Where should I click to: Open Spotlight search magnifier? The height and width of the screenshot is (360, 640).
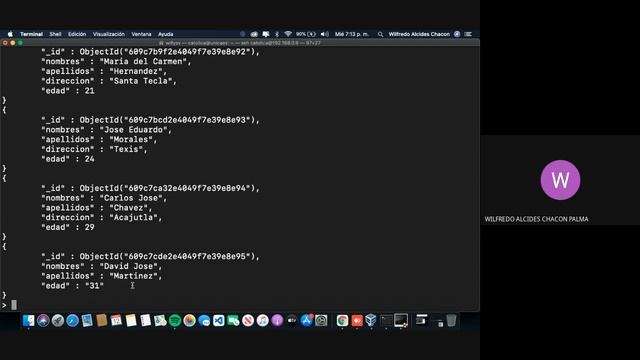click(380, 34)
